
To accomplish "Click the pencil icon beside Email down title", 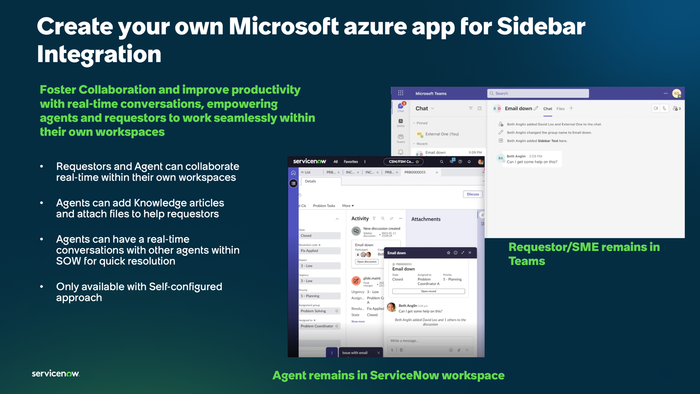I will [536, 108].
